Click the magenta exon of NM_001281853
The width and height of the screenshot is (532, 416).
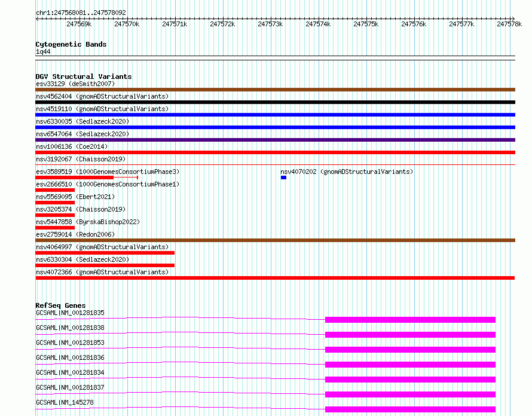click(410, 350)
